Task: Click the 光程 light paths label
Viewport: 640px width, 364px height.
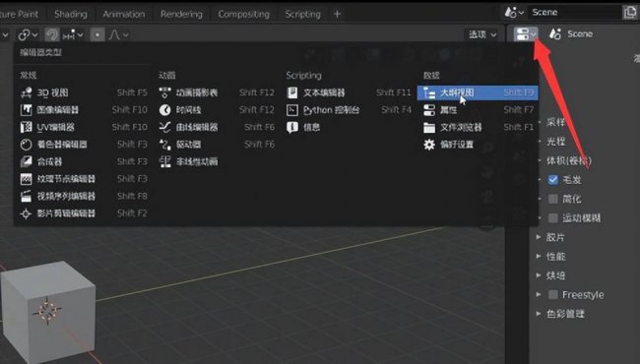Action: 556,142
